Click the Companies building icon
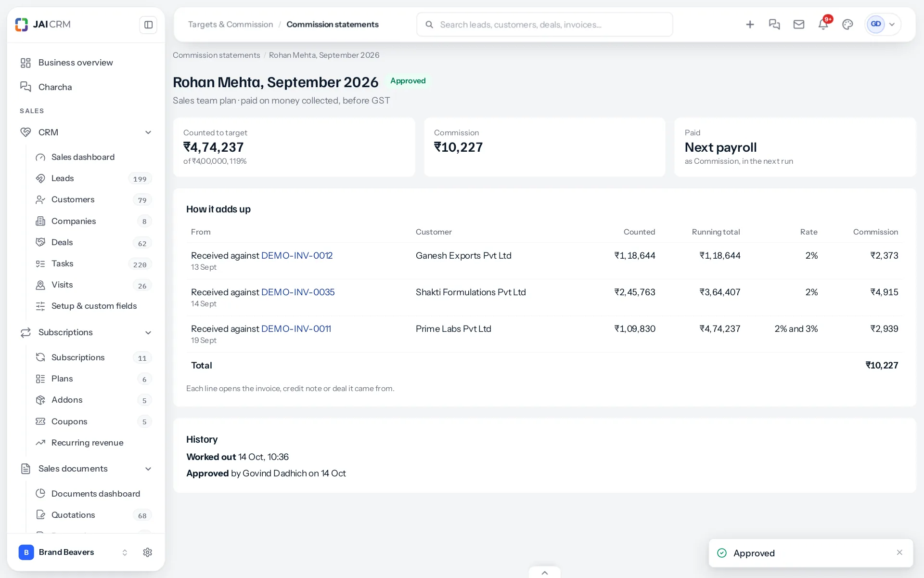This screenshot has height=578, width=924. click(40, 221)
